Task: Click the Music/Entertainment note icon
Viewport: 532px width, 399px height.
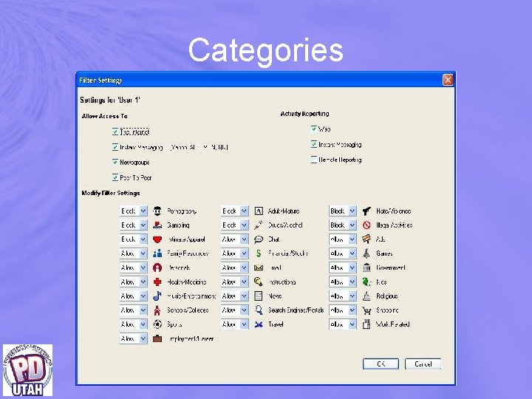Action: [x=157, y=296]
